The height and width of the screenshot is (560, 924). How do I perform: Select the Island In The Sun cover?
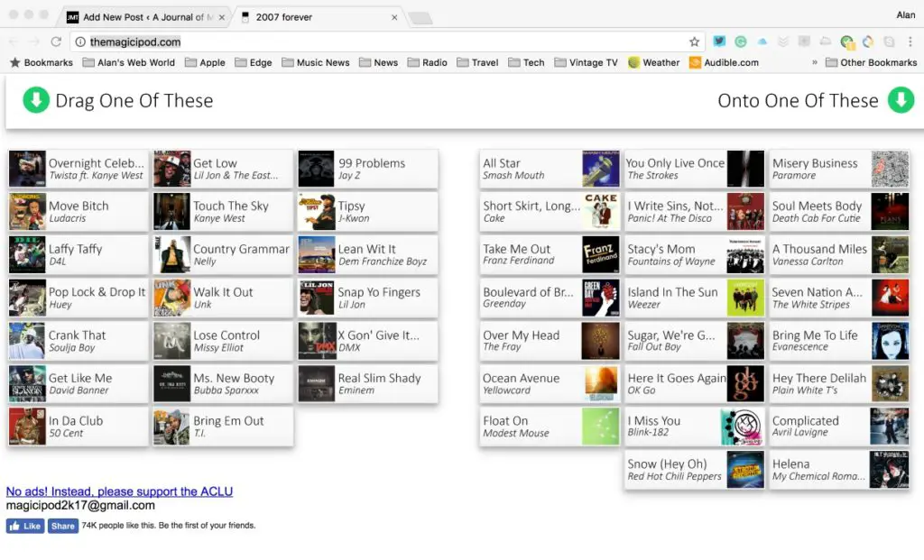pos(745,298)
